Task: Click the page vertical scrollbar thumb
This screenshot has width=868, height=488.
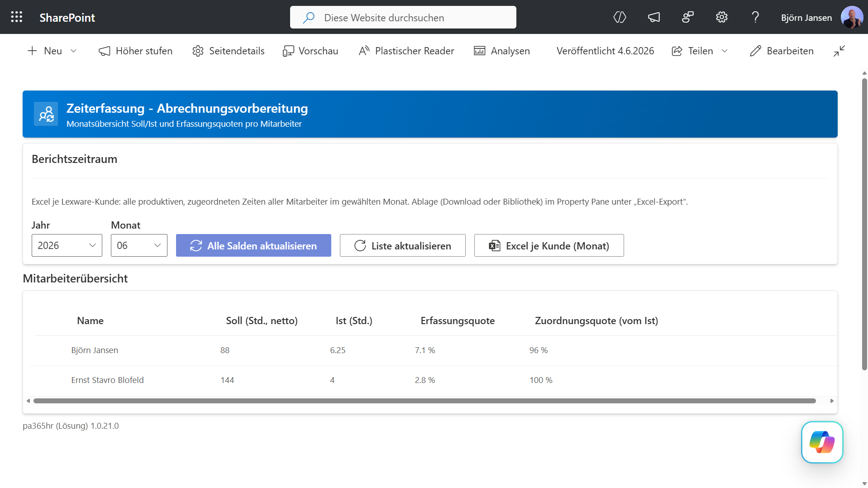Action: pos(864,224)
